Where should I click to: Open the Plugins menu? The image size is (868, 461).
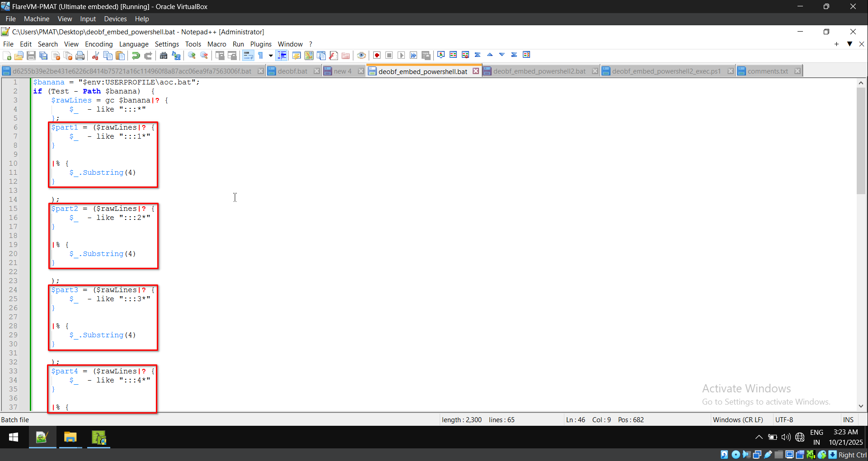[261, 44]
